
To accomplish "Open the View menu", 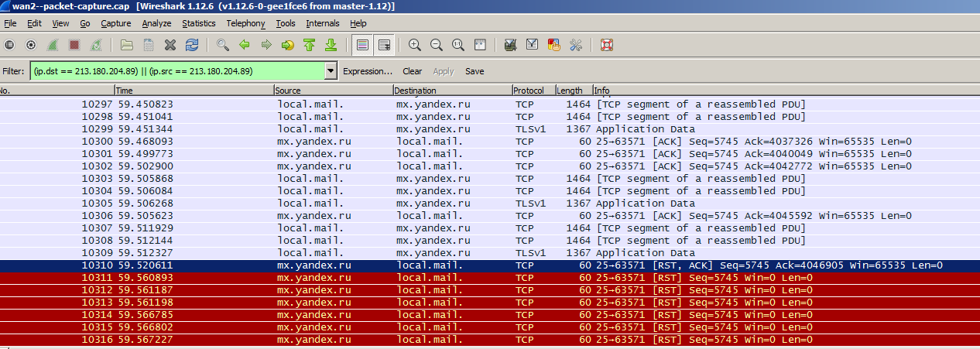I will (x=60, y=24).
